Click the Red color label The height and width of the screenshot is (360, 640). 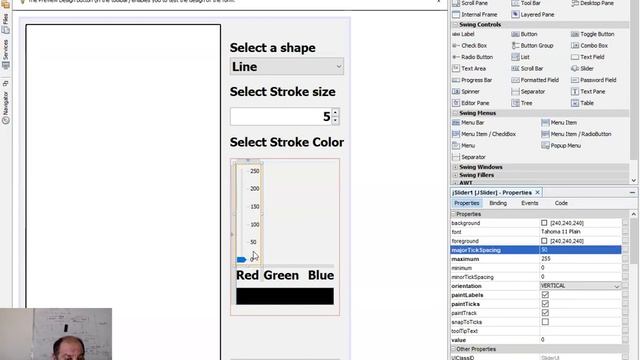click(247, 275)
